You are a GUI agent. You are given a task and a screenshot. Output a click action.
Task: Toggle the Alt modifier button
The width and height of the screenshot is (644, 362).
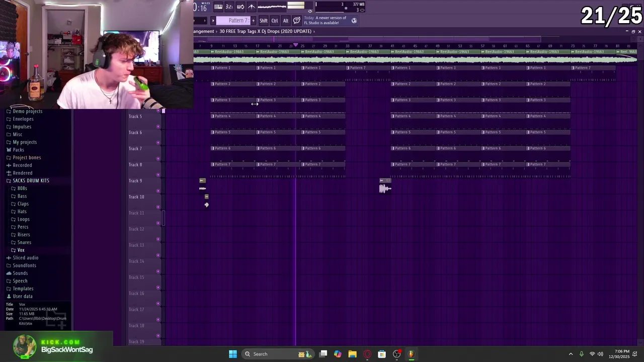coord(286,21)
